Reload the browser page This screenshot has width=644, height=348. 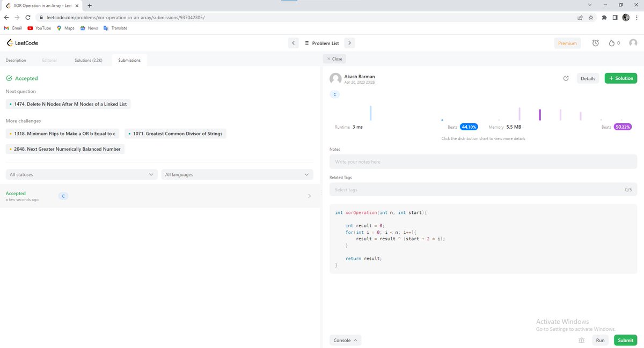[28, 17]
